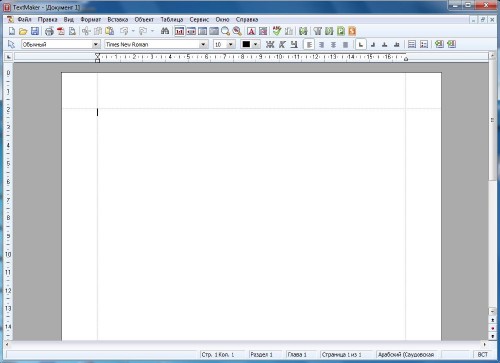The height and width of the screenshot is (363, 500).
Task: Open the Таблица menu
Action: pyautogui.click(x=172, y=19)
